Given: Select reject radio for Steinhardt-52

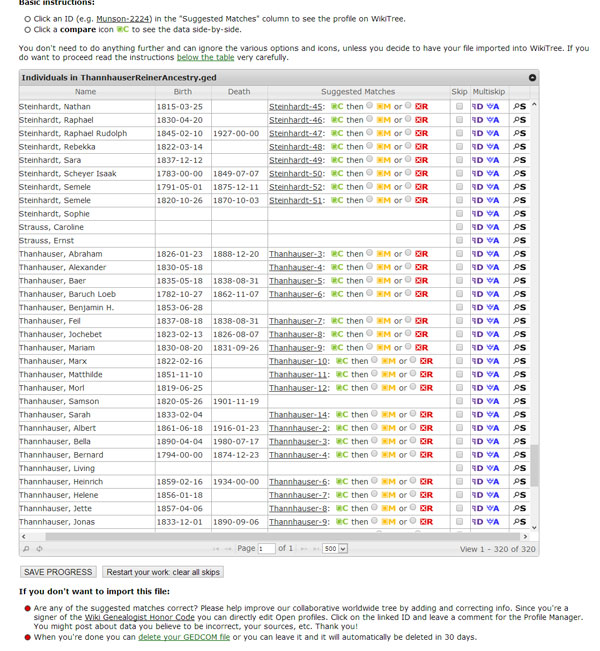Looking at the screenshot, I should pos(408,186).
